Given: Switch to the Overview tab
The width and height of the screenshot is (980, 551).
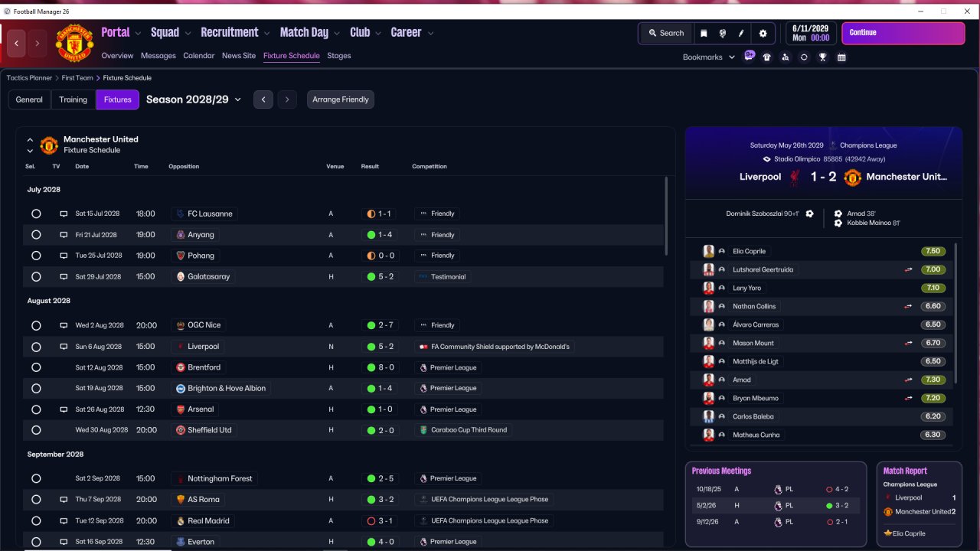Looking at the screenshot, I should 117,56.
